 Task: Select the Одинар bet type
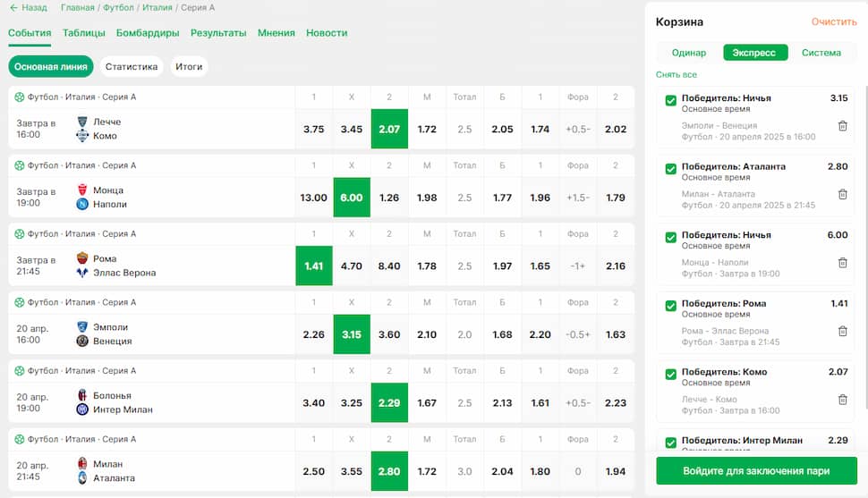[x=689, y=53]
